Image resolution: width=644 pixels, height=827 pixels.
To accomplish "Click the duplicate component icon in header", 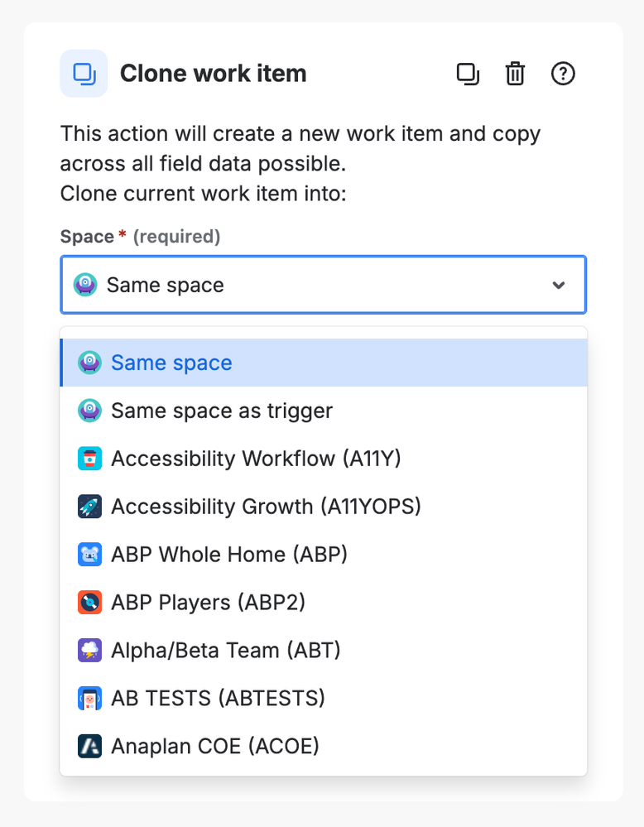I will (x=468, y=74).
